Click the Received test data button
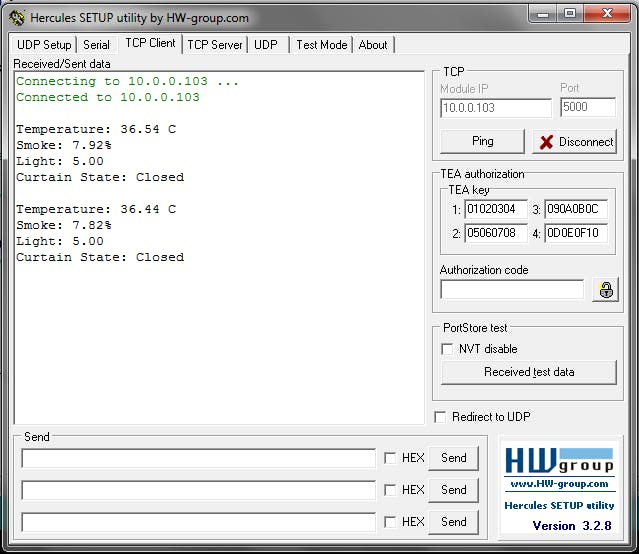 pos(529,372)
